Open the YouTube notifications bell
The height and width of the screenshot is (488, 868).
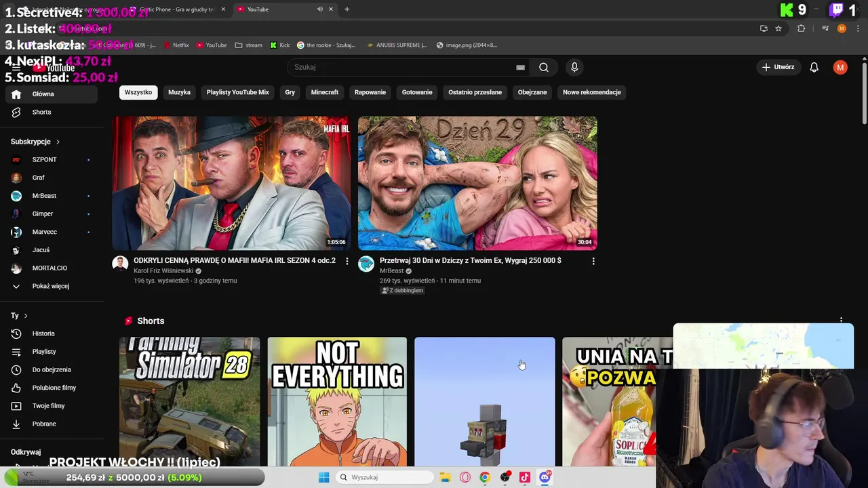coord(814,67)
